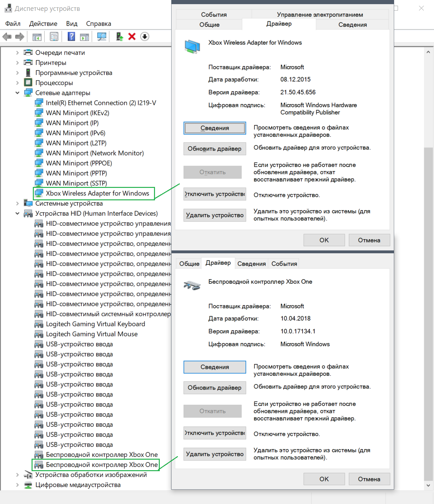Open Общие tab in Xbox One controller dialog
This screenshot has width=434, height=504.
point(189,264)
